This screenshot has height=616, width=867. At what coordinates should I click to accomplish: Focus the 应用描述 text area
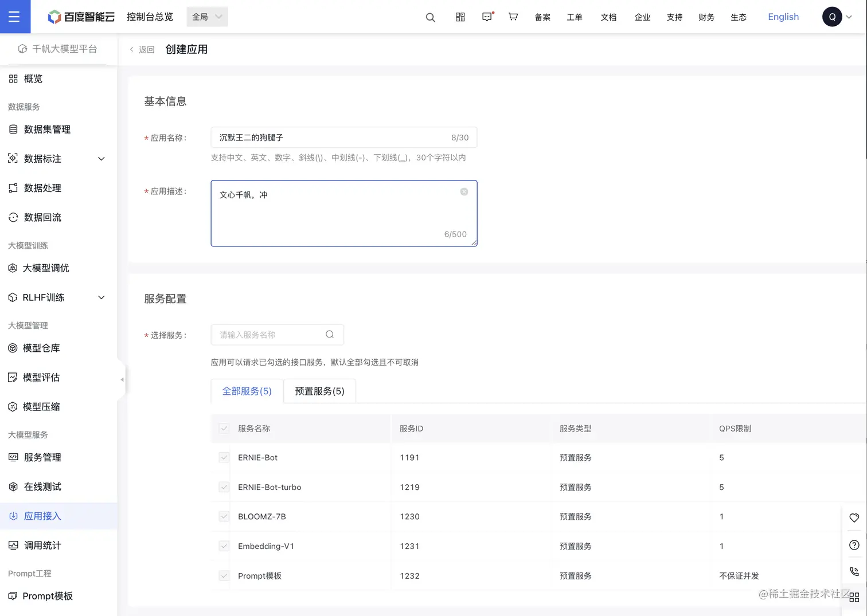(x=344, y=214)
